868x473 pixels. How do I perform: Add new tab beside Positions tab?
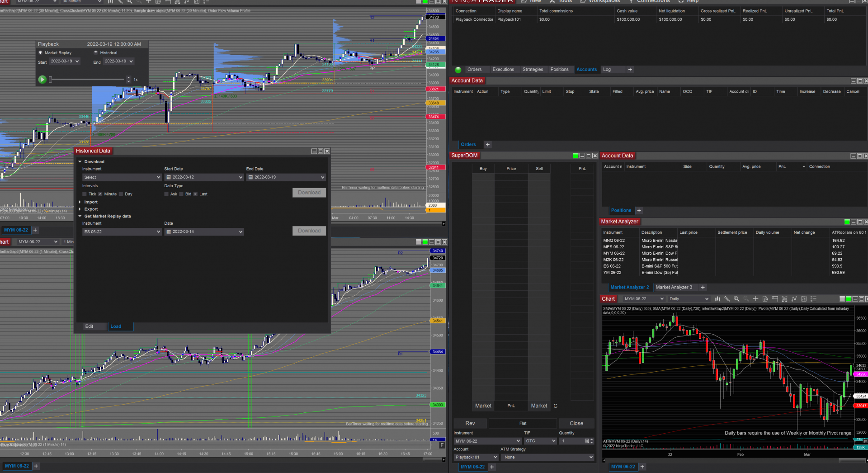tap(639, 210)
